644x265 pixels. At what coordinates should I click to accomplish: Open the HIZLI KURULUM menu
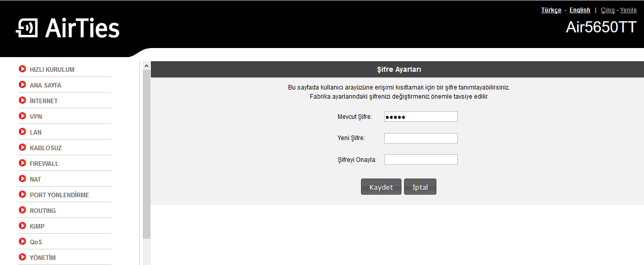pos(52,70)
